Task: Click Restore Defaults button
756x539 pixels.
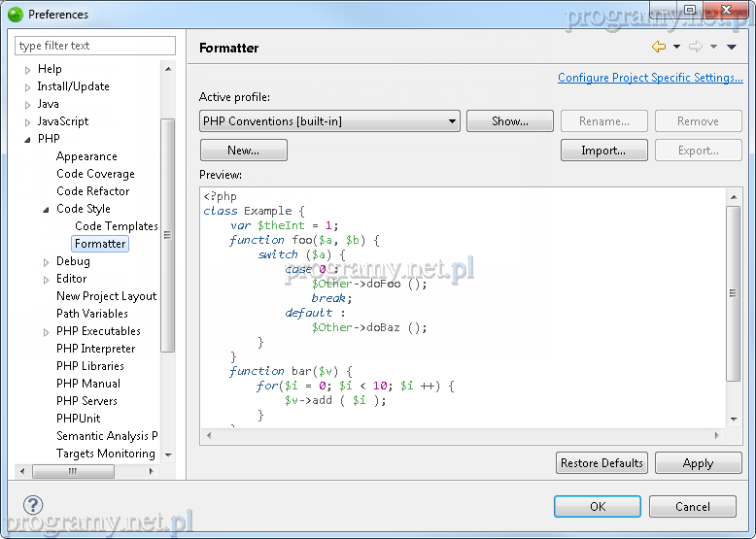Action: click(x=601, y=463)
